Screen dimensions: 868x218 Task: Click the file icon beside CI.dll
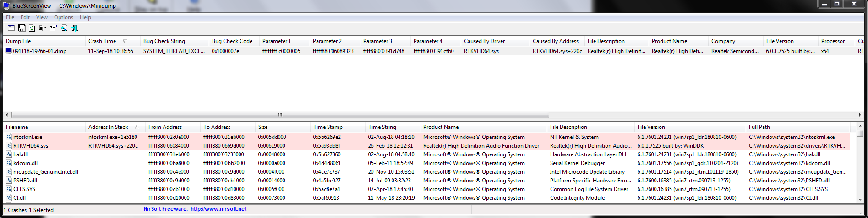click(9, 198)
